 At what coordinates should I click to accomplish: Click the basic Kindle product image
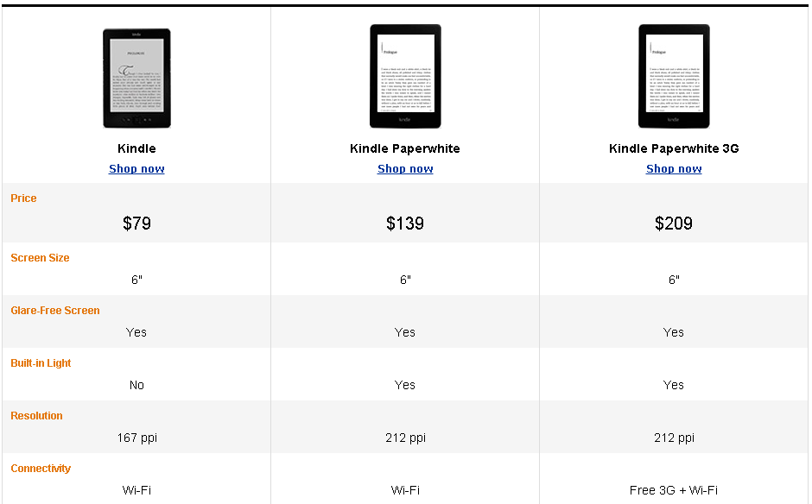(x=136, y=79)
